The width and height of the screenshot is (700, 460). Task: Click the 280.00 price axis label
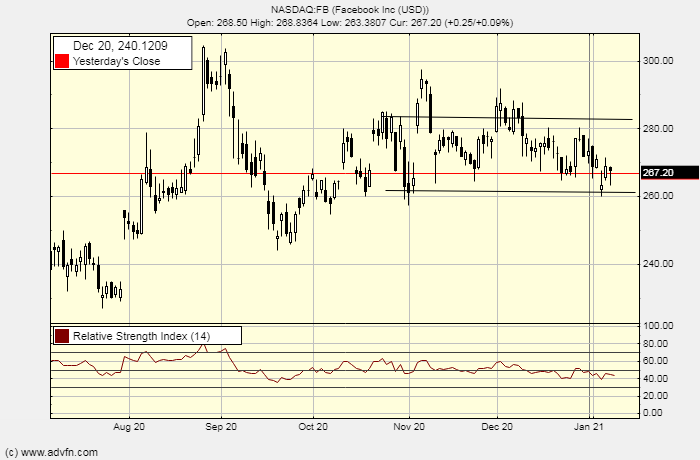(x=658, y=129)
